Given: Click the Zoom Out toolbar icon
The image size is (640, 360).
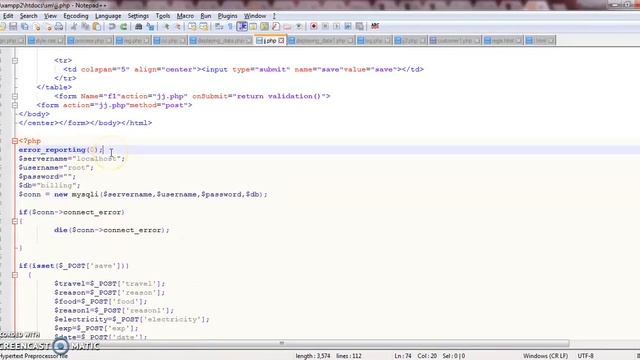Looking at the screenshot, I should (x=178, y=27).
